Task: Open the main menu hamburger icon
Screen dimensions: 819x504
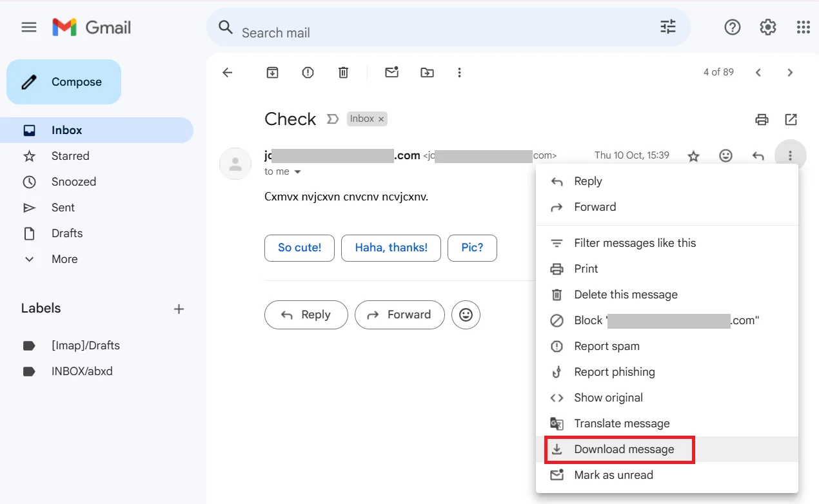Action: tap(29, 27)
